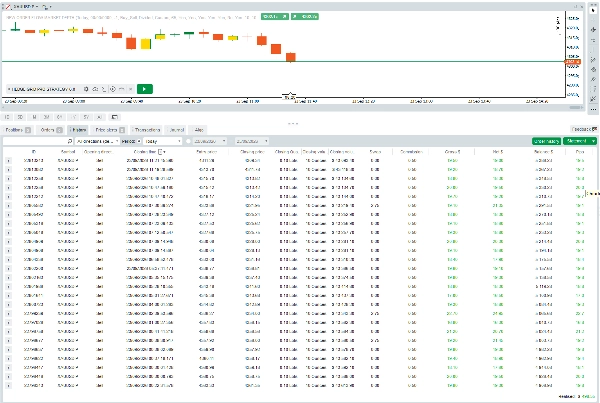
Task: Select the 1D timeframe button
Action: 7,117
